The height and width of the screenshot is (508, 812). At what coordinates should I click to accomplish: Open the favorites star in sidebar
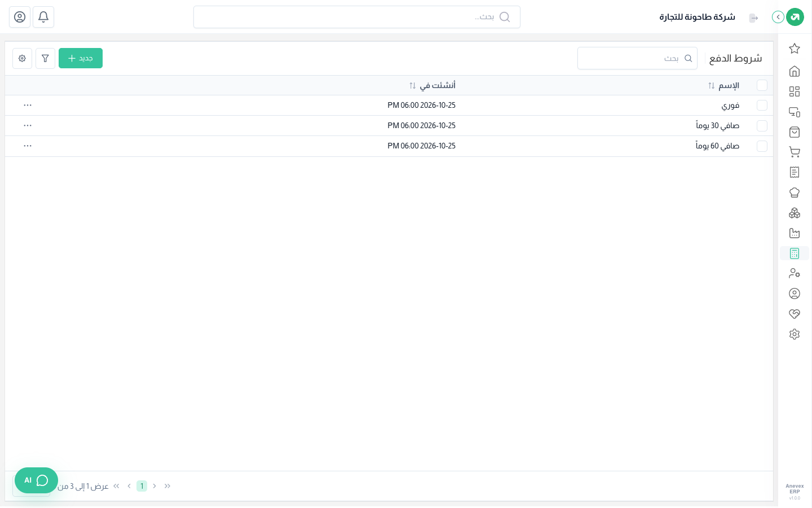pos(795,49)
